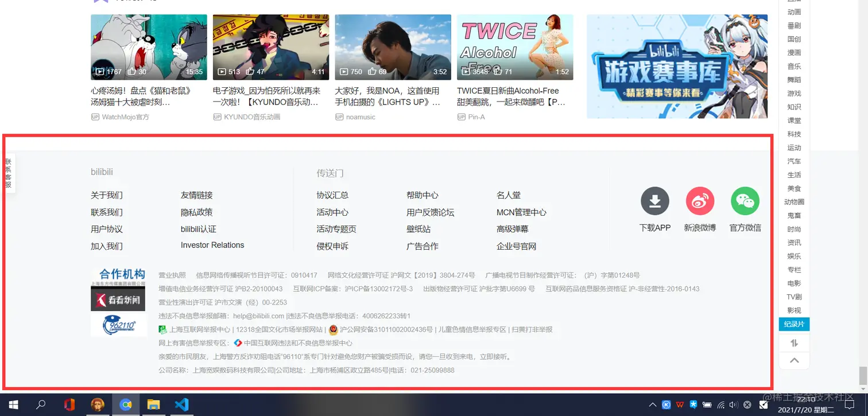This screenshot has height=416, width=868.
Task: Open the 关于我们 link
Action: click(107, 195)
